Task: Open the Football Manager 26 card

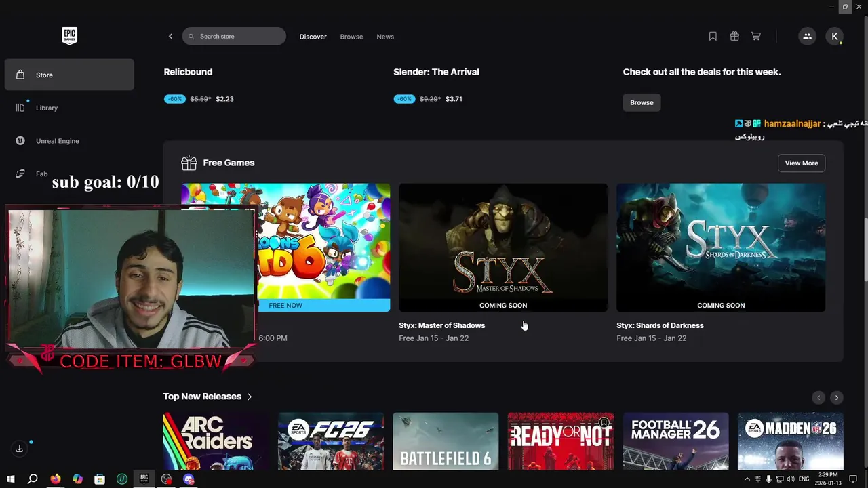Action: (675, 441)
